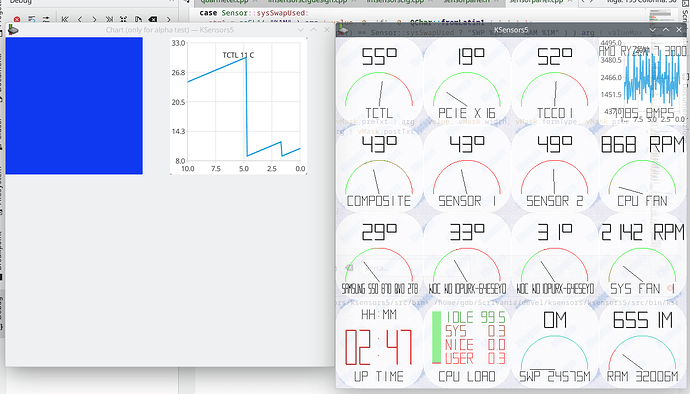Image resolution: width=690 pixels, height=394 pixels.
Task: Minimize the Chart (only for alpha test) window
Action: click(301, 30)
